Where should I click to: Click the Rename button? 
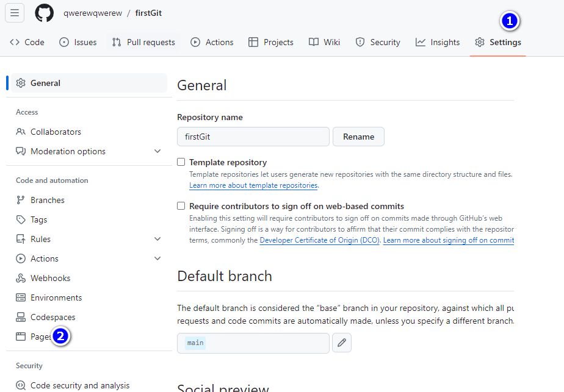tap(358, 137)
